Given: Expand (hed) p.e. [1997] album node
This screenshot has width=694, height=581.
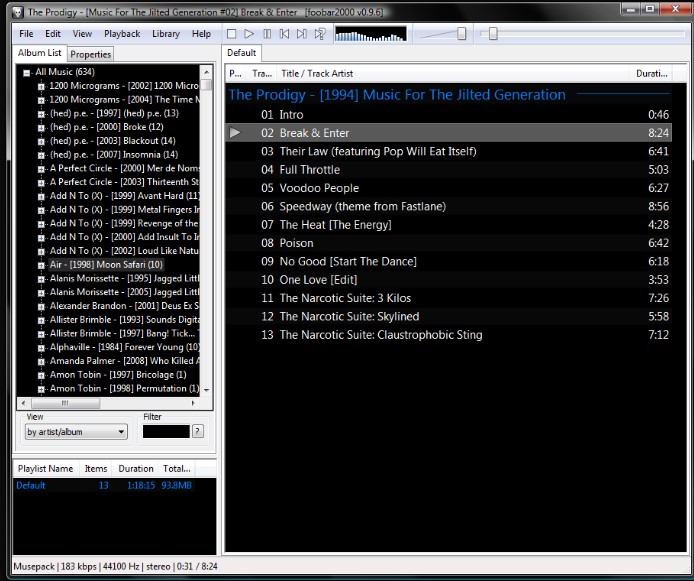Looking at the screenshot, I should pyautogui.click(x=41, y=114).
